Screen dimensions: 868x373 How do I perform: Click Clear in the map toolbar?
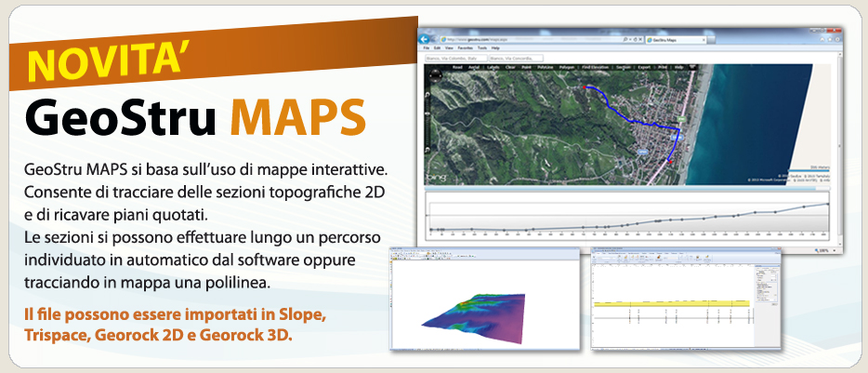click(510, 68)
